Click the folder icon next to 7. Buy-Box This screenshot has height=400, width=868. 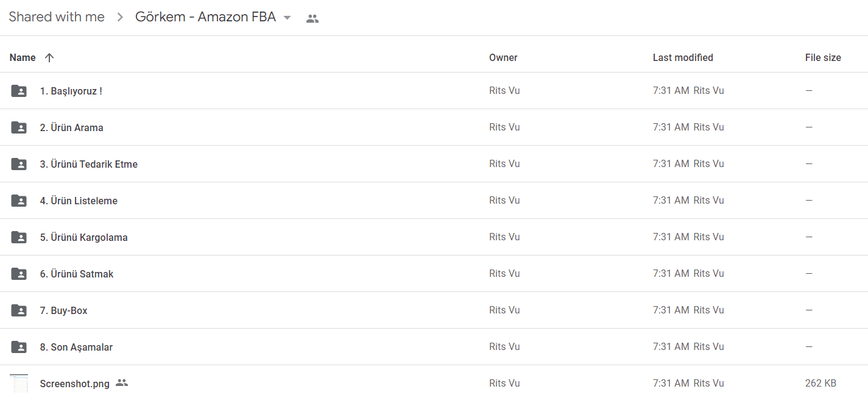coord(19,310)
